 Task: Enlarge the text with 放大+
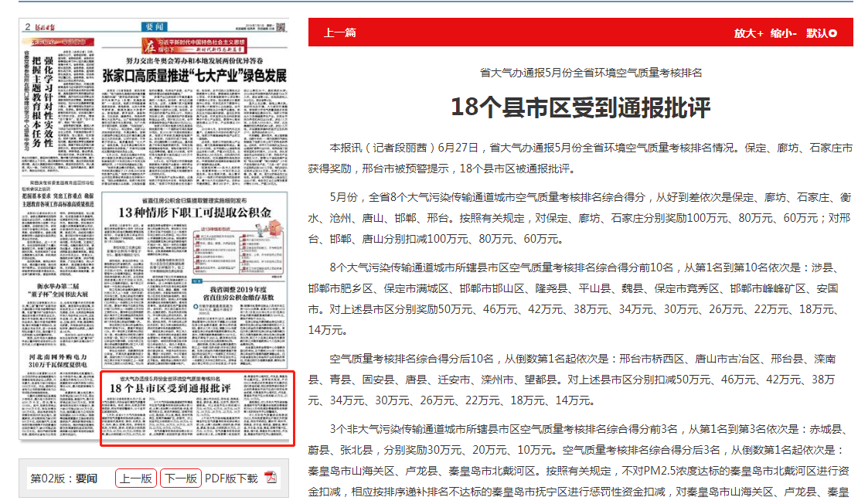click(x=748, y=33)
